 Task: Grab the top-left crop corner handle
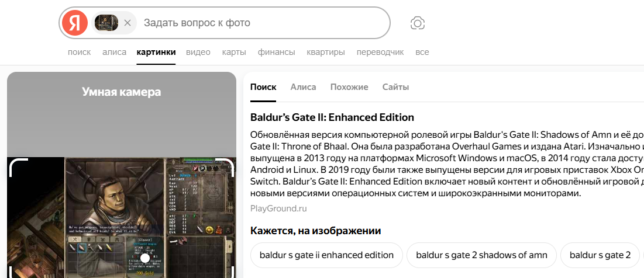point(18,167)
